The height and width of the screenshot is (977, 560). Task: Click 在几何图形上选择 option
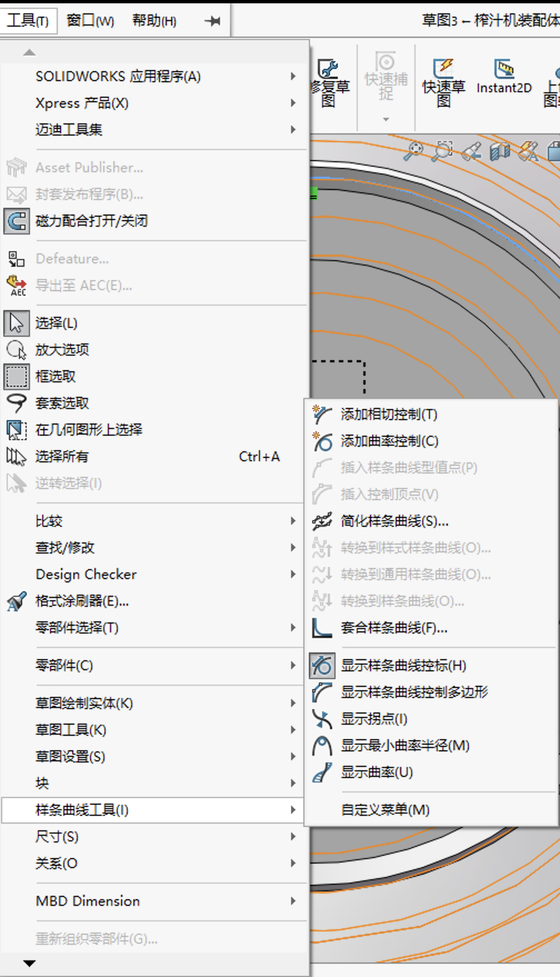[154, 430]
